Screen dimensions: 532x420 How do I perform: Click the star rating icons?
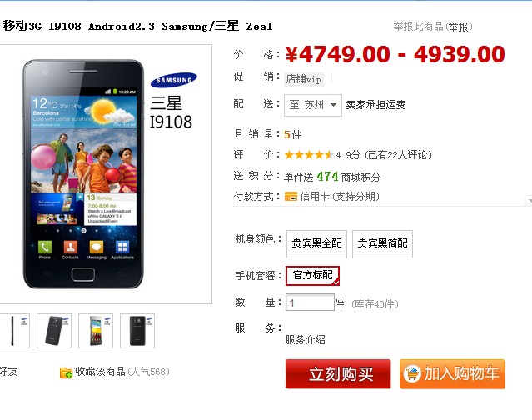[x=309, y=155]
